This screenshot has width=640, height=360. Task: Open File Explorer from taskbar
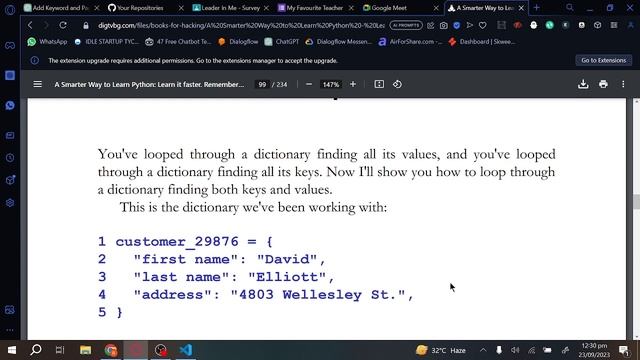coord(85,350)
